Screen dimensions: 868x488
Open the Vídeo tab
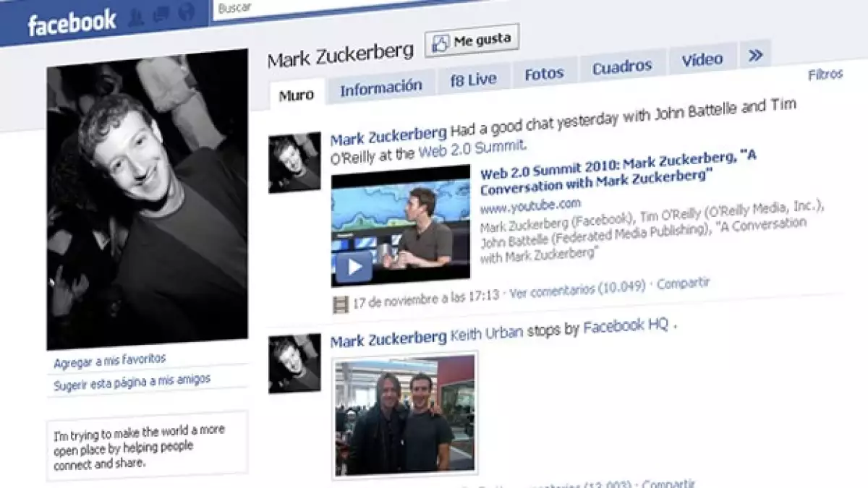tap(702, 60)
